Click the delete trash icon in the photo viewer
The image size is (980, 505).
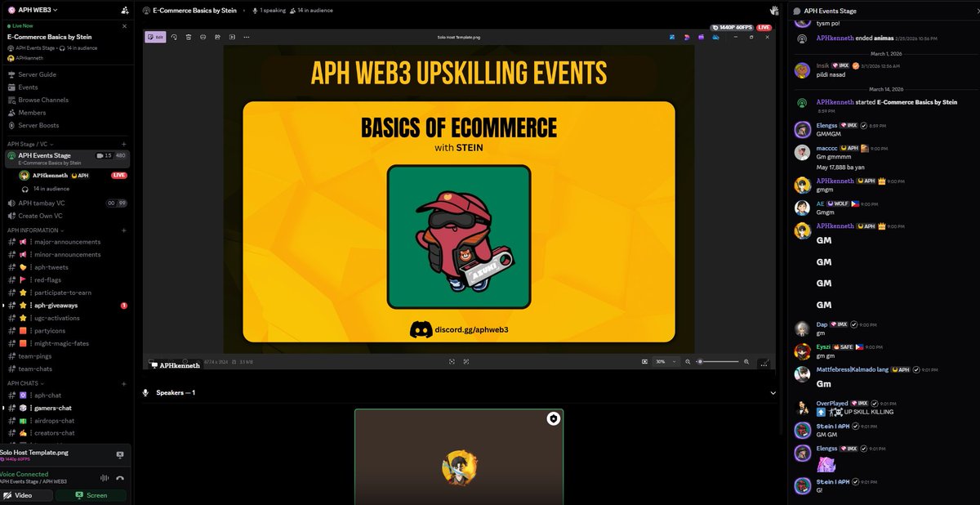(189, 37)
